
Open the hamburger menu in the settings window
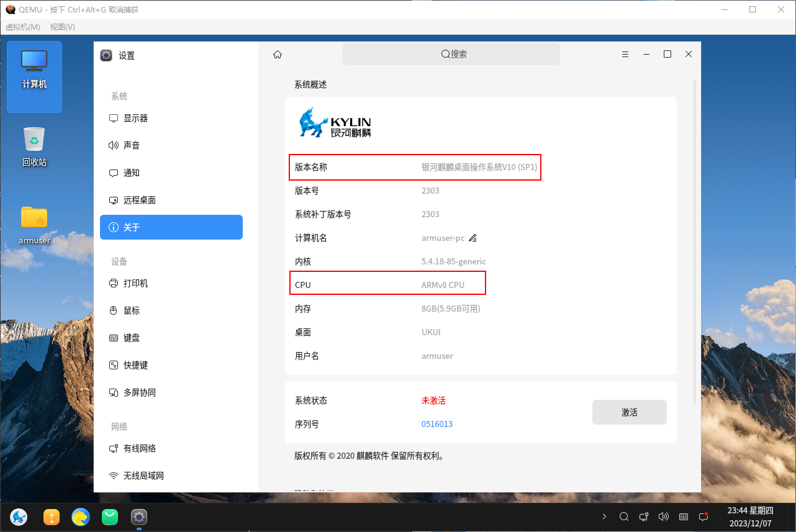(x=625, y=55)
